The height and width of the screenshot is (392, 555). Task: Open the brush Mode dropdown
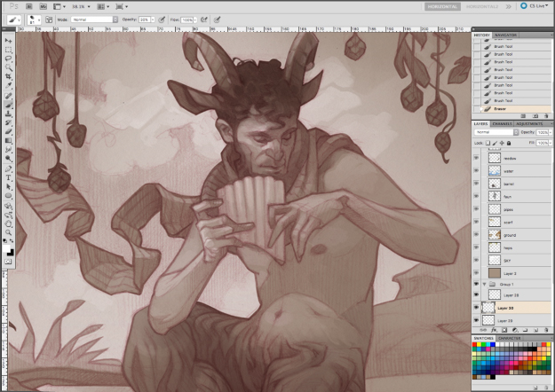coord(94,20)
